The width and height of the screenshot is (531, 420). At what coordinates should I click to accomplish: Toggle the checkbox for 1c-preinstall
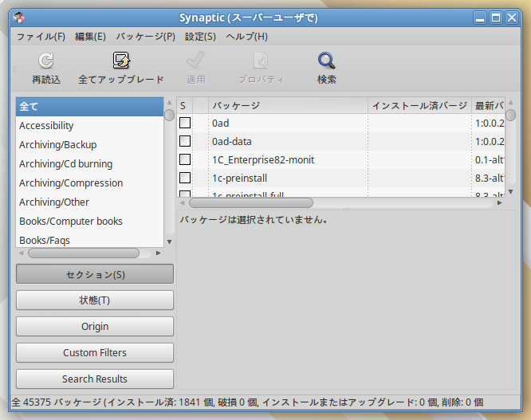tap(185, 178)
